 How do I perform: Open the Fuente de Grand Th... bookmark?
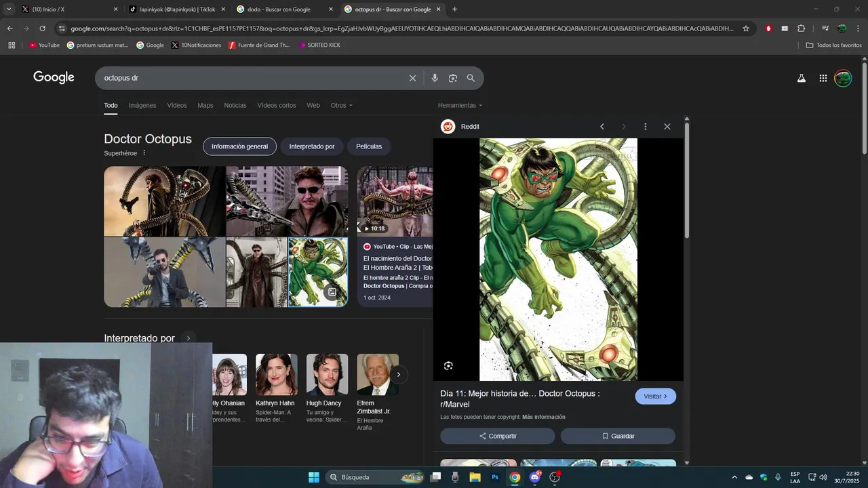(259, 45)
